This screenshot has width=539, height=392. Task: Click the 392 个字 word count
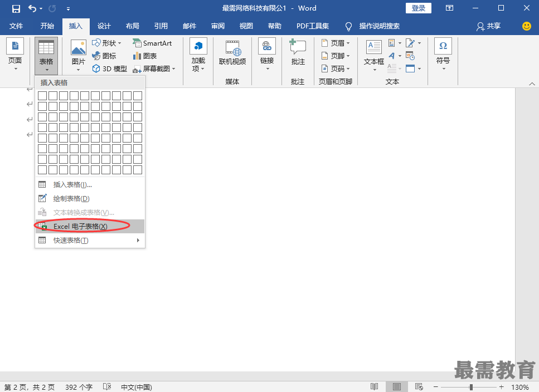(79, 387)
